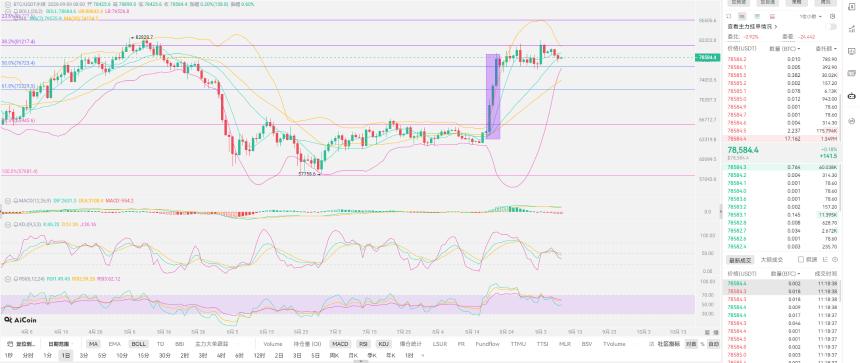
Task: Enable the TTSI indicator
Action: (x=542, y=344)
